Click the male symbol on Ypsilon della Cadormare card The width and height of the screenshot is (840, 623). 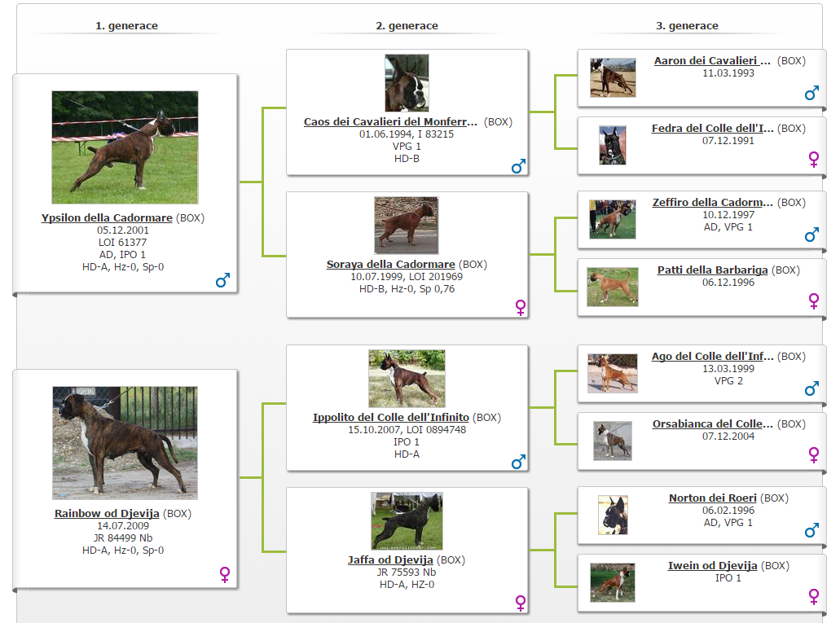222,280
